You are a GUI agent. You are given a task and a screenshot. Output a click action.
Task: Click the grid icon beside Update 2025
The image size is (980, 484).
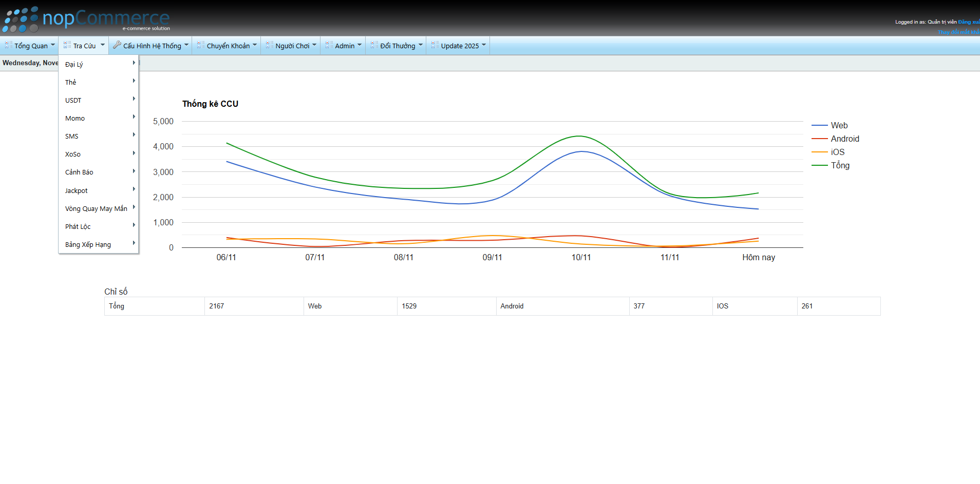pyautogui.click(x=435, y=45)
